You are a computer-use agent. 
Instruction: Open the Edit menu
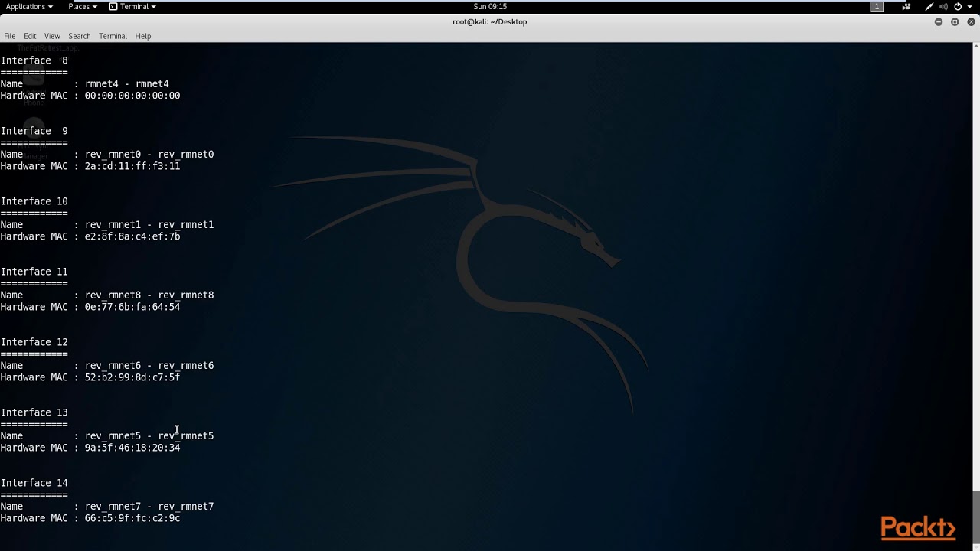30,36
